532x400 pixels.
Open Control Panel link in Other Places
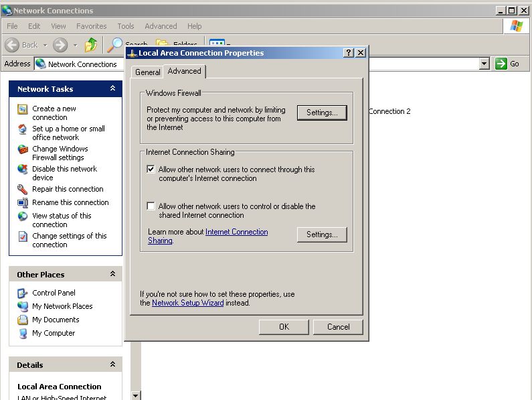tap(54, 293)
